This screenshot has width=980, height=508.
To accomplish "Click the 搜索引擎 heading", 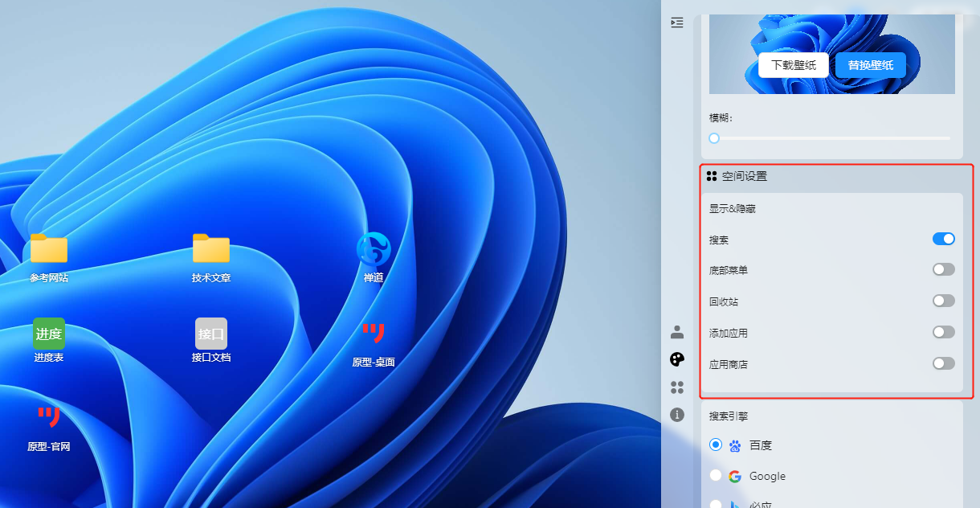I will click(729, 416).
